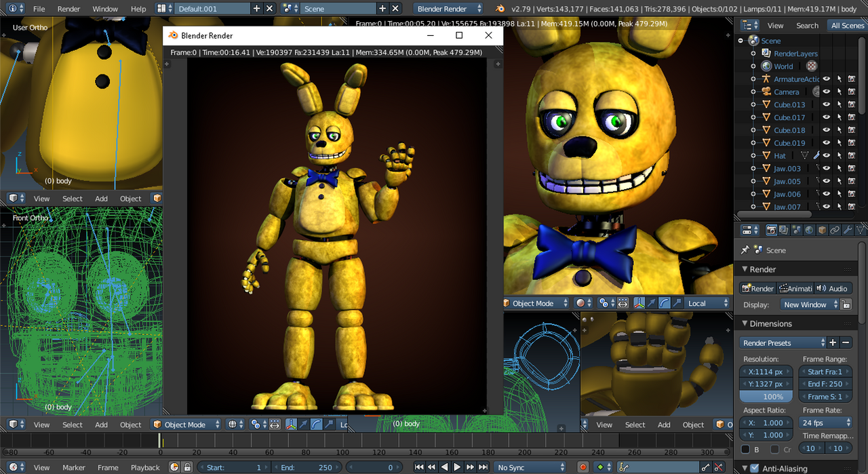Open the Render menu in top bar

point(68,9)
